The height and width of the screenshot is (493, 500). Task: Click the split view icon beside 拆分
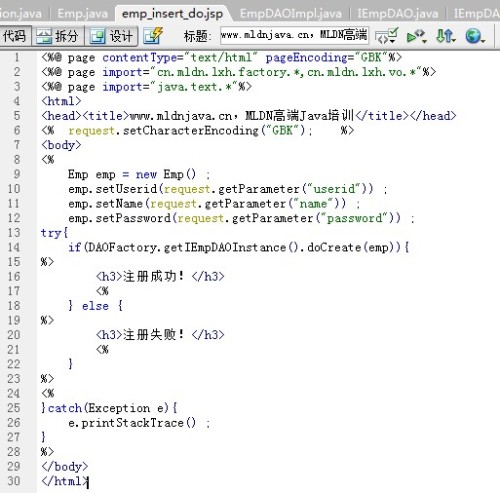click(x=44, y=36)
